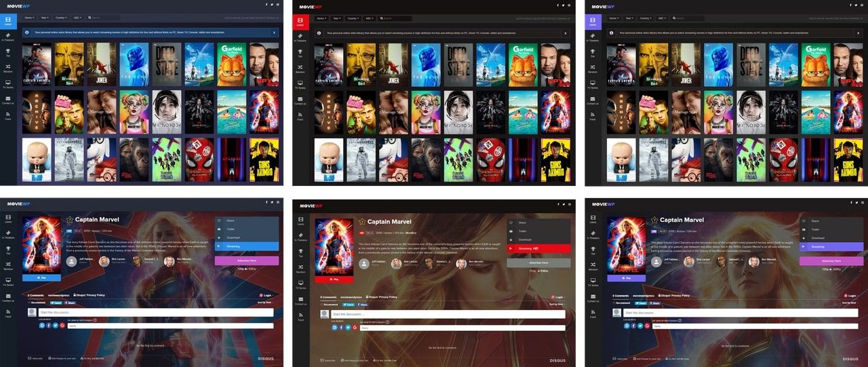The height and width of the screenshot is (367, 868).
Task: Click gray Advertise Here banner on red page
Action: 539,263
